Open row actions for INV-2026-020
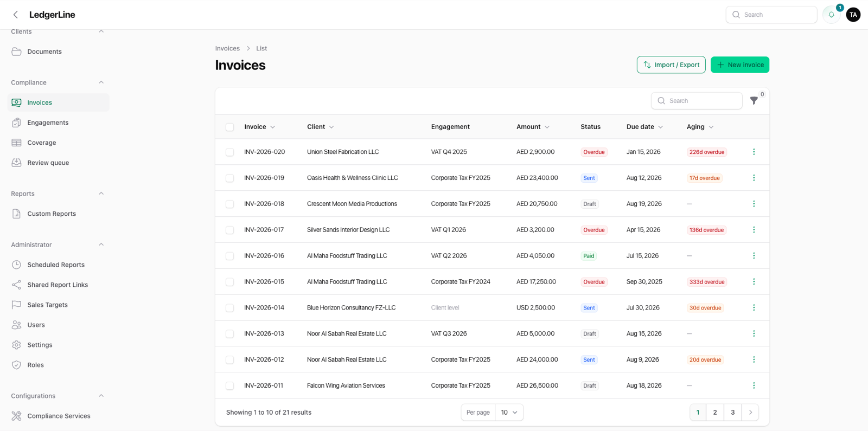This screenshot has width=868, height=431. 754,152
